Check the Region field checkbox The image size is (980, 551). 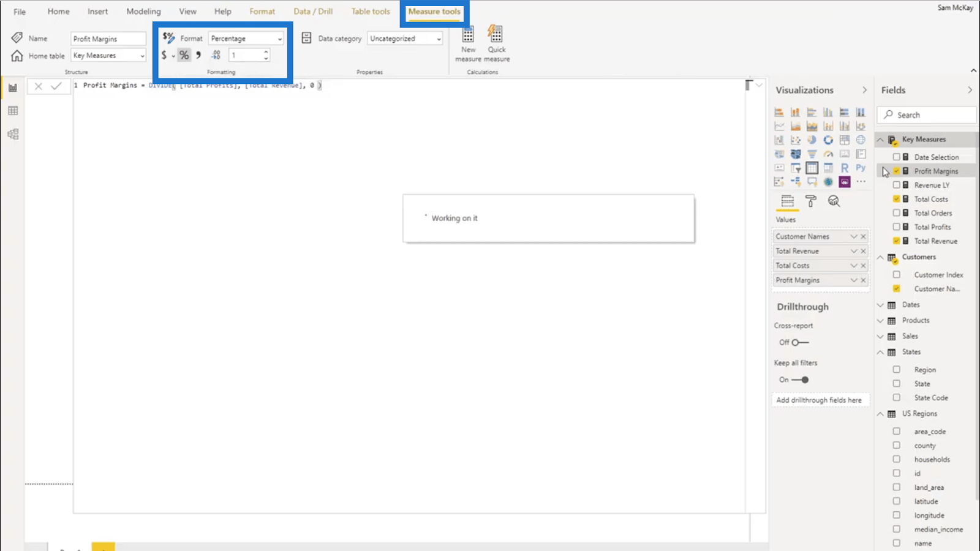(x=897, y=370)
